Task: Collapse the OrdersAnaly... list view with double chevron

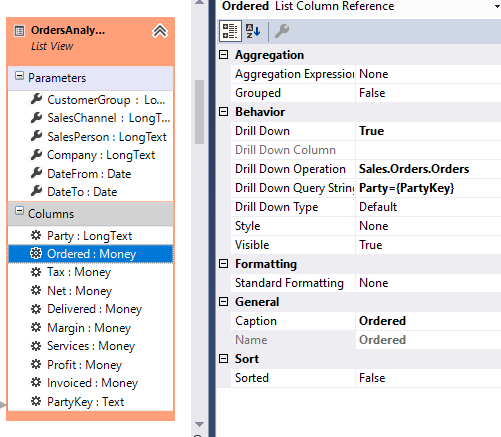Action: click(x=160, y=31)
